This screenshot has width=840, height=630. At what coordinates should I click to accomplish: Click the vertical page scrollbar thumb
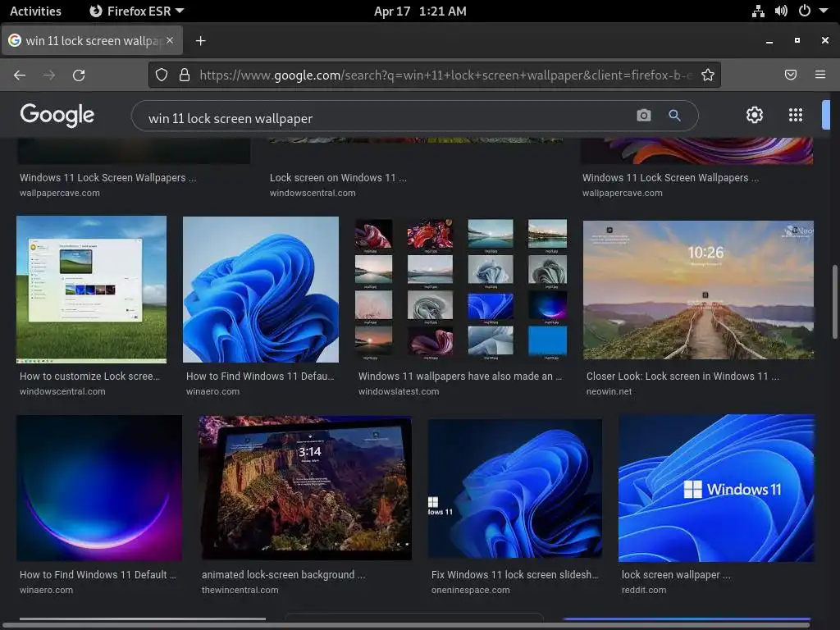point(834,302)
